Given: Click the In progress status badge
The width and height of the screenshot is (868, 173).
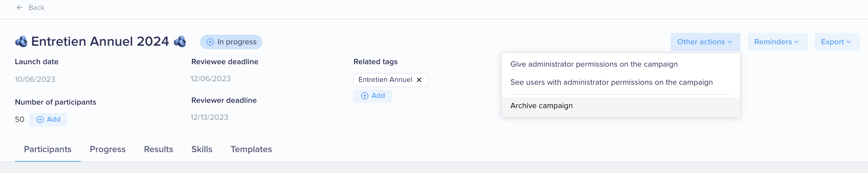Looking at the screenshot, I should point(231,42).
